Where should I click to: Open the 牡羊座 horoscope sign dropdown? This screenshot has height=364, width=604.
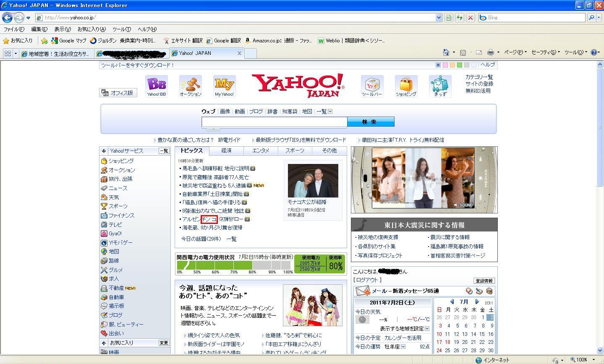pos(403,347)
